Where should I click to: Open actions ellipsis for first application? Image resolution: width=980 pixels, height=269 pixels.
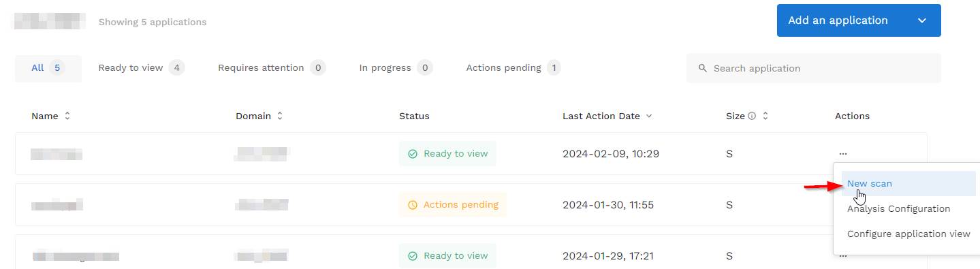843,154
